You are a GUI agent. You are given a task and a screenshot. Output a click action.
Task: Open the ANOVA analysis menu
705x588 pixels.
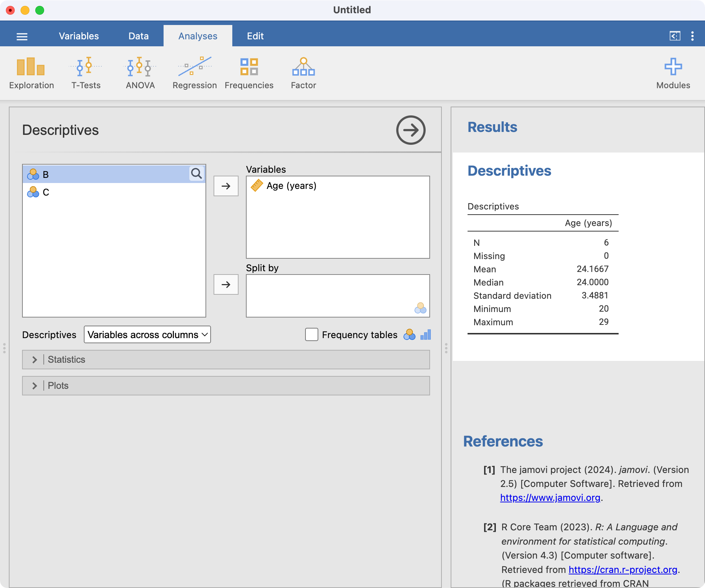(140, 73)
